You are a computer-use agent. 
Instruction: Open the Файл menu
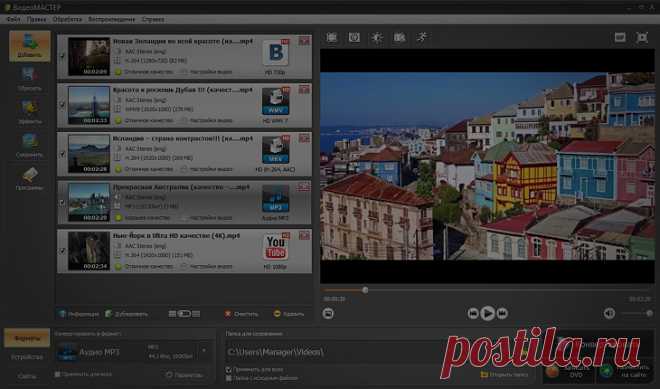pyautogui.click(x=13, y=19)
